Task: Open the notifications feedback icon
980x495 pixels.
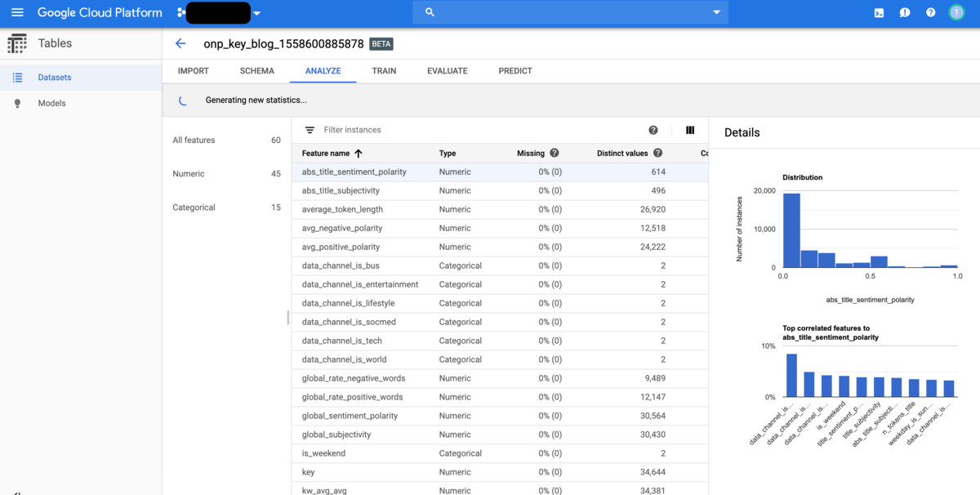Action: [905, 13]
